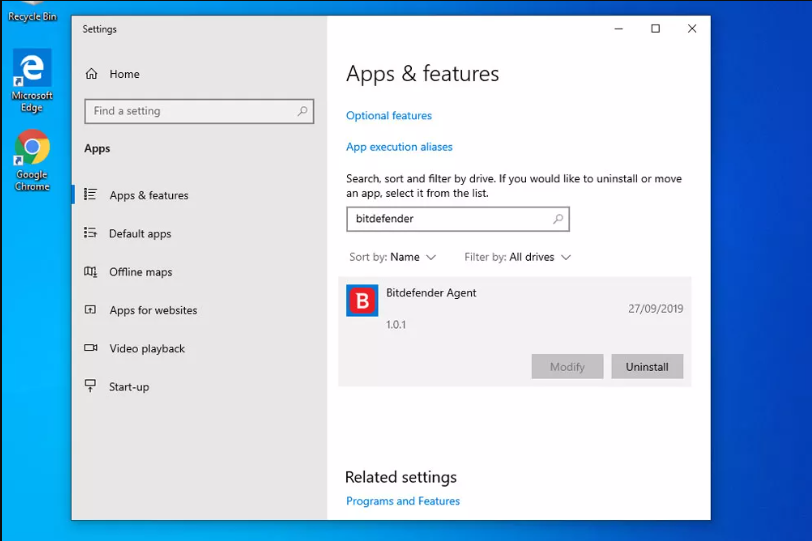Click the install date 27/09/2019
This screenshot has width=812, height=541.
pyautogui.click(x=656, y=309)
